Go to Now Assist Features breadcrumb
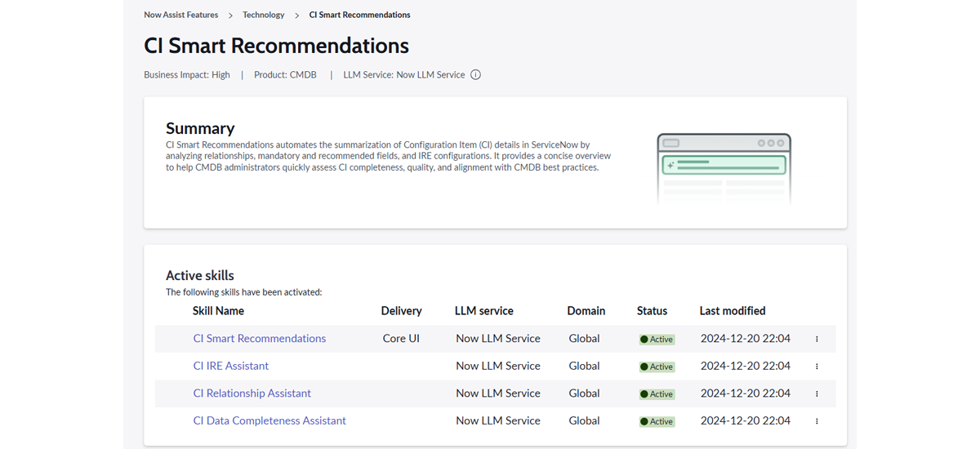 coord(181,15)
